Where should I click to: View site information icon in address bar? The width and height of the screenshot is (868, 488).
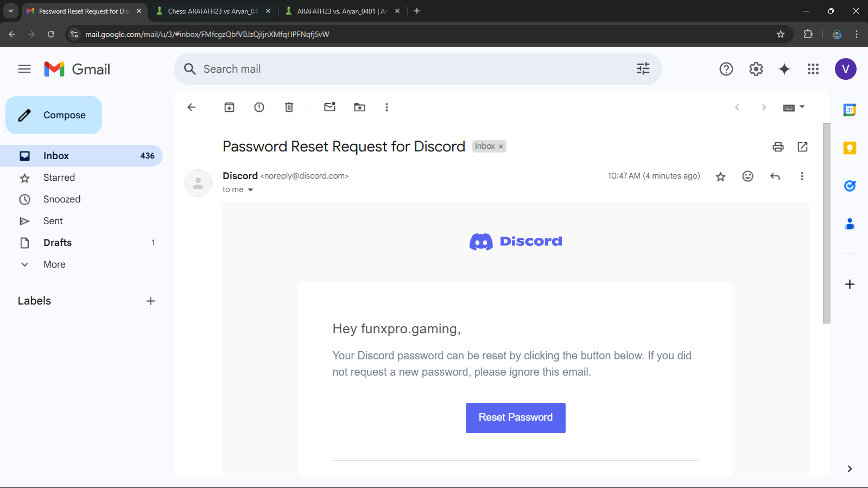[74, 34]
